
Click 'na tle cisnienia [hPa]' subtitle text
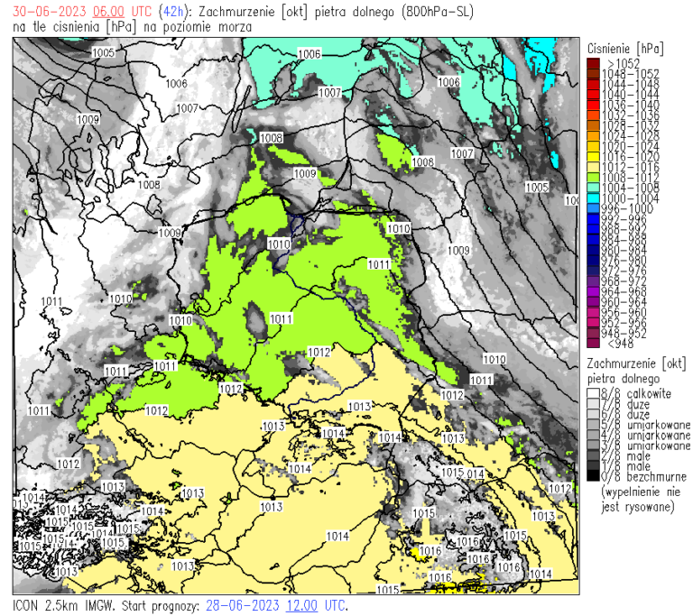point(73,27)
